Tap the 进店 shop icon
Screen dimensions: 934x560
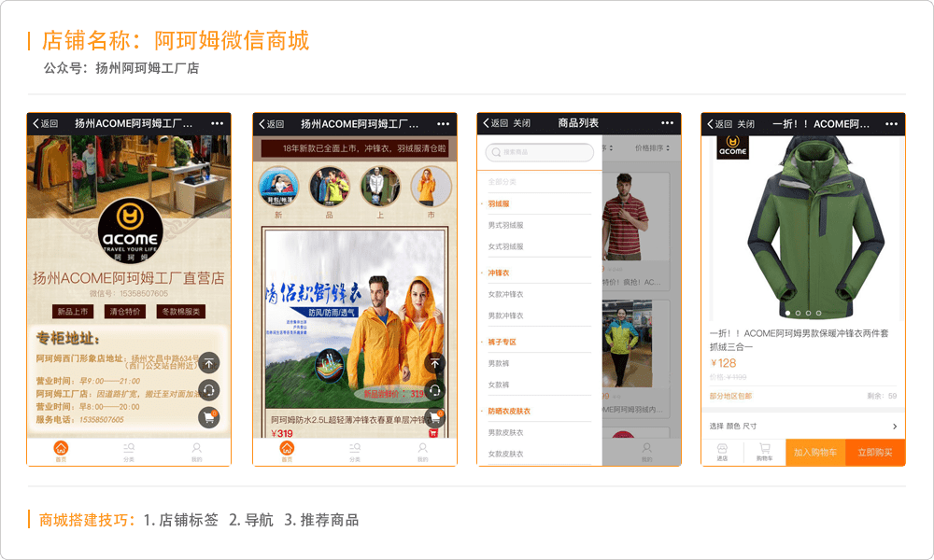click(722, 452)
